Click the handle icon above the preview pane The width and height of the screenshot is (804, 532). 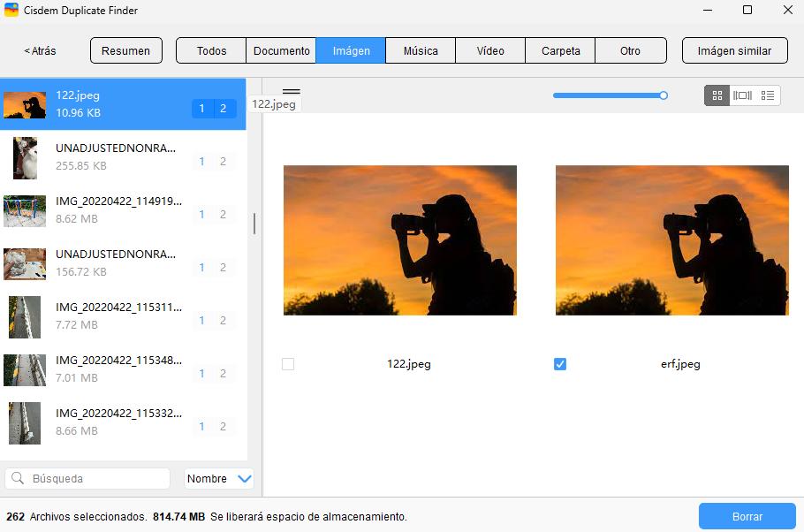tap(292, 90)
